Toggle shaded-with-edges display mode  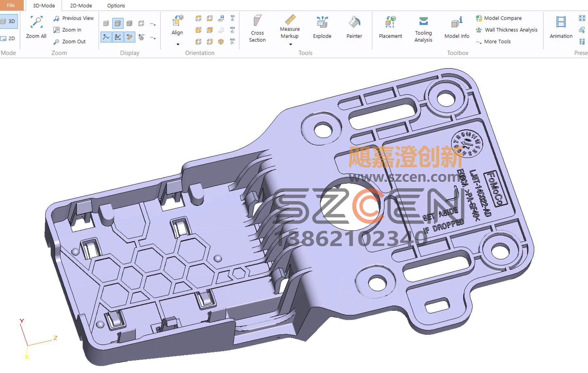tap(118, 24)
